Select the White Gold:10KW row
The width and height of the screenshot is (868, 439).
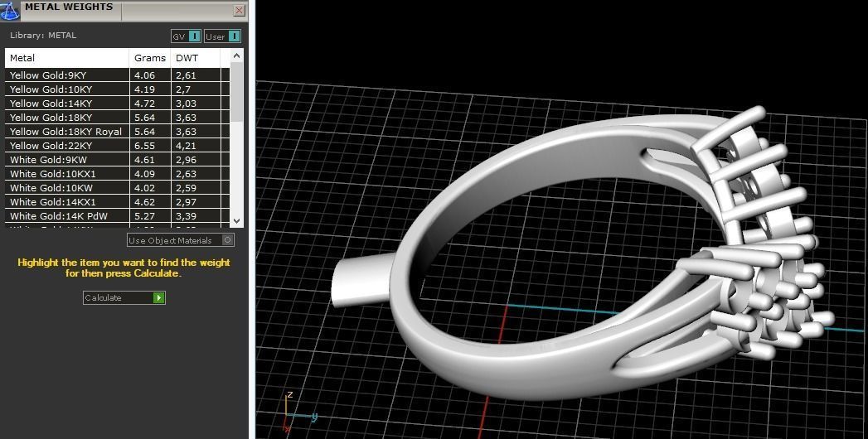pos(118,188)
